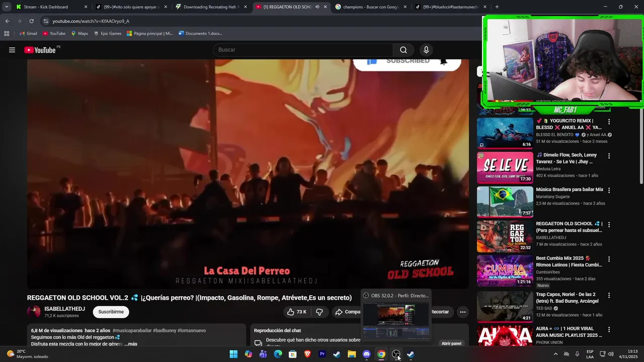Open the Gmail bookmark

click(28, 33)
